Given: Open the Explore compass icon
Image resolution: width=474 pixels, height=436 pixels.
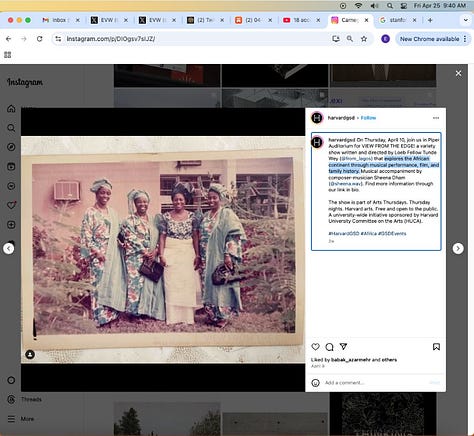Looking at the screenshot, I should [x=11, y=147].
